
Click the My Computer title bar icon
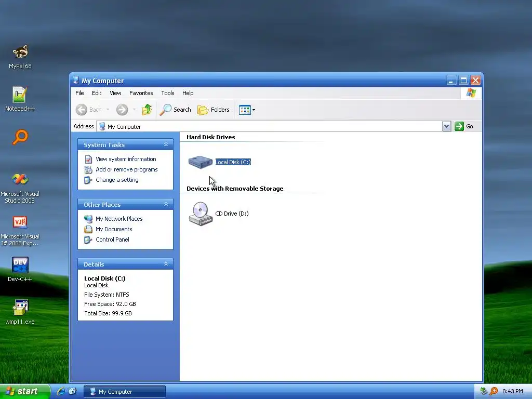pyautogui.click(x=76, y=81)
